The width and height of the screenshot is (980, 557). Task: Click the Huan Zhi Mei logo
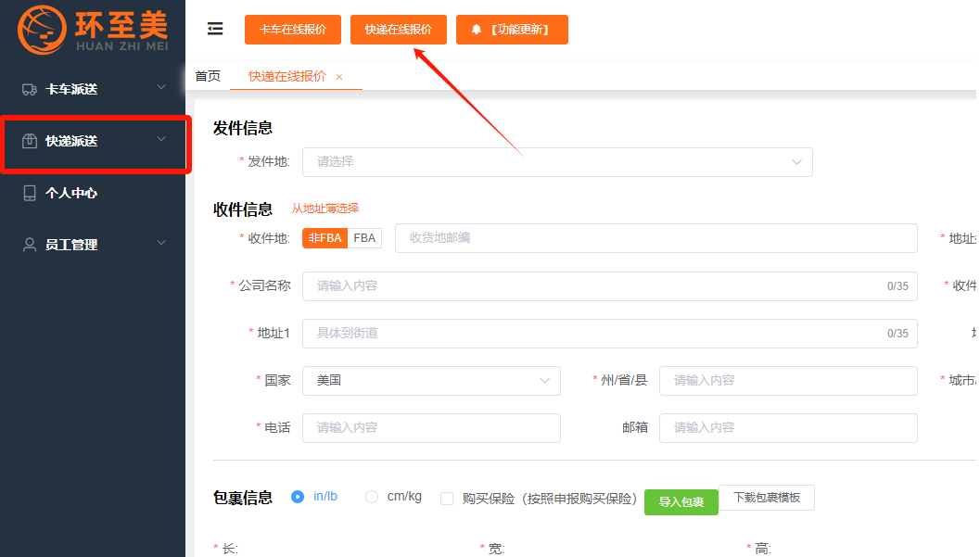[x=92, y=30]
